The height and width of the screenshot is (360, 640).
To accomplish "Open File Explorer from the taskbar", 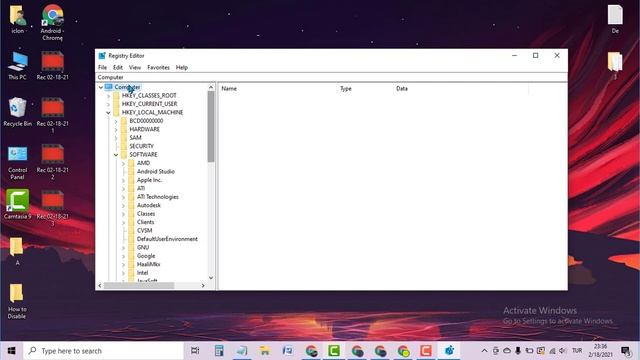I will pyautogui.click(x=265, y=351).
